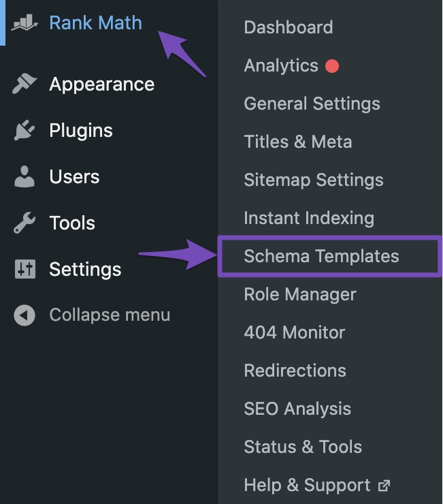This screenshot has height=504, width=443.
Task: Go to General Settings
Action: click(x=312, y=104)
